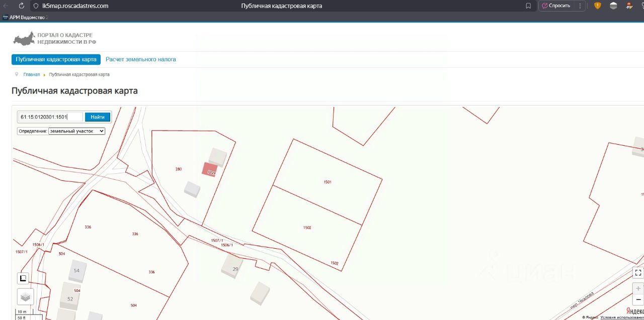Follow the Главная breadcrumb link
This screenshot has width=644, height=320.
(32, 74)
